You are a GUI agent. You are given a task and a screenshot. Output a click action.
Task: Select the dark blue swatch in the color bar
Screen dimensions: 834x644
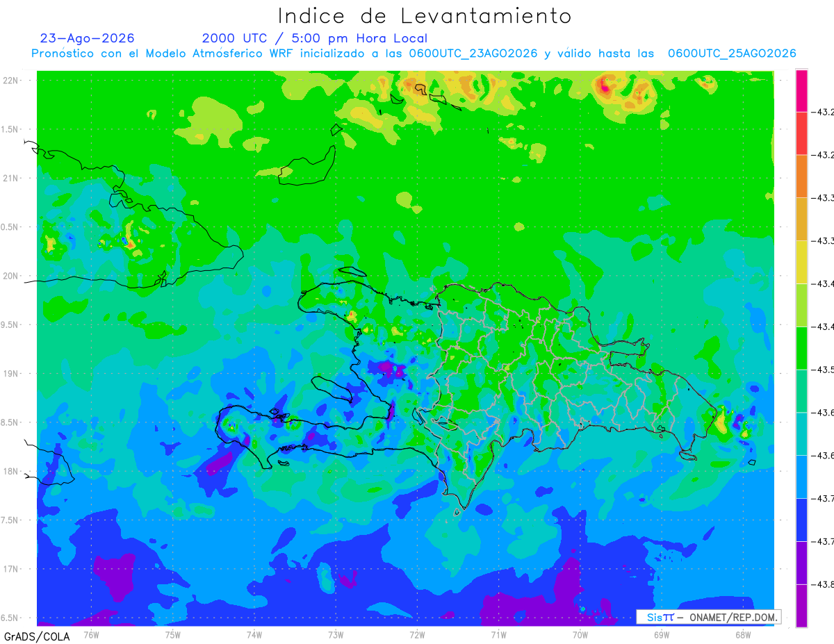point(801,520)
